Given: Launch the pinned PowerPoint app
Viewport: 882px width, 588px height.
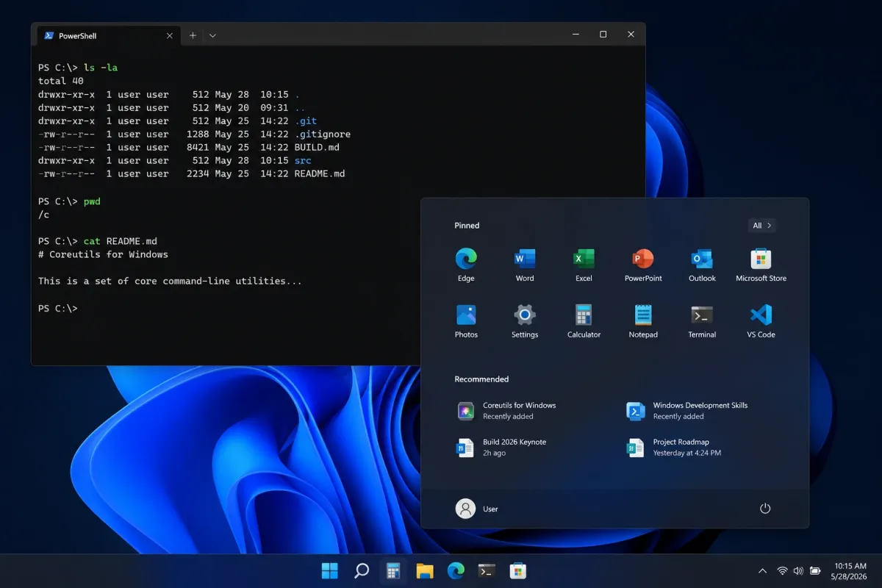Looking at the screenshot, I should [x=643, y=265].
